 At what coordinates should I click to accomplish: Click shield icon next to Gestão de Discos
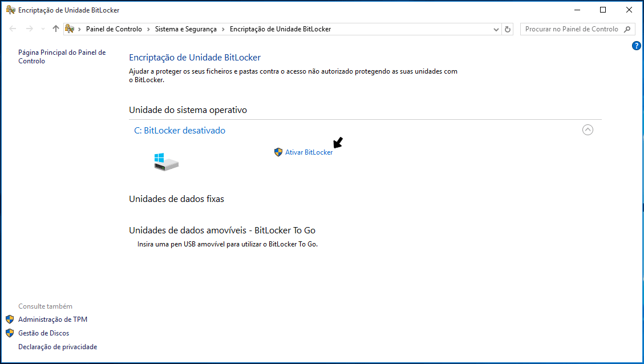pos(10,333)
